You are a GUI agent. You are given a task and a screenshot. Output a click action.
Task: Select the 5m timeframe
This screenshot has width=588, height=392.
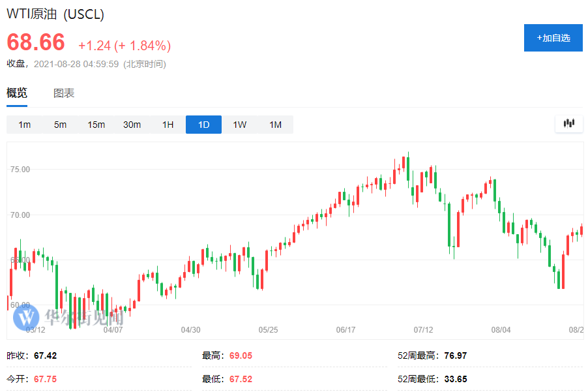61,125
